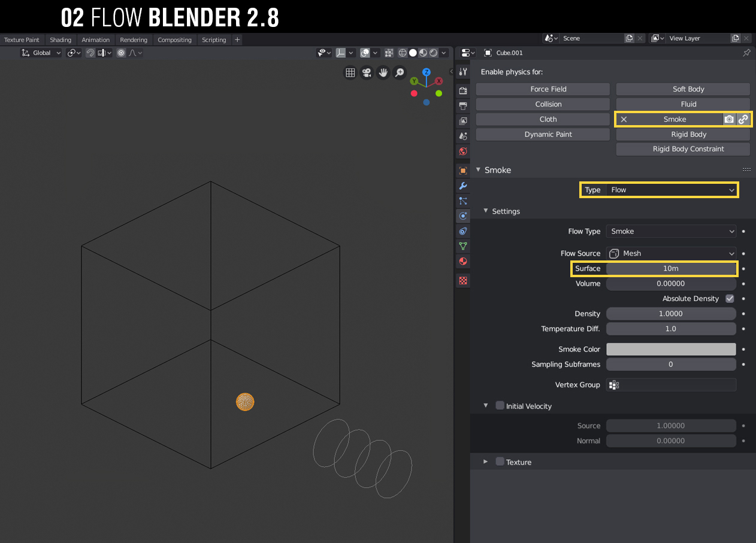The height and width of the screenshot is (543, 756).
Task: Enable the Texture checkbox
Action: [500, 462]
